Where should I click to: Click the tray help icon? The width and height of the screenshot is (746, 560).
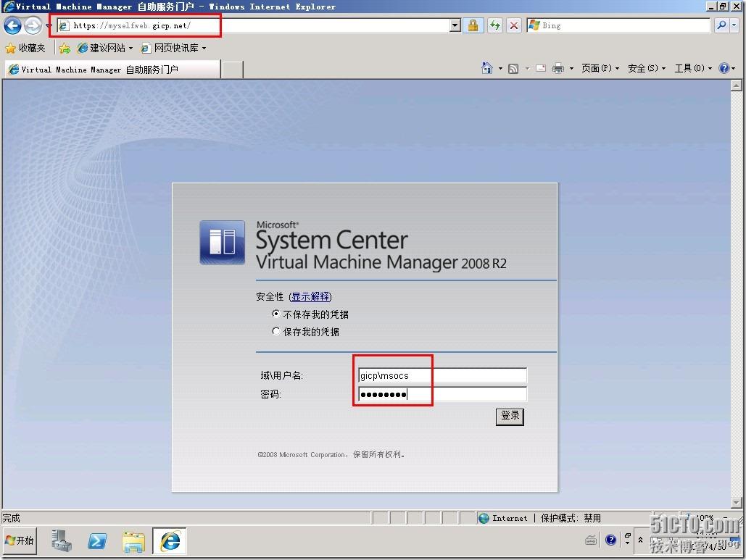611,540
